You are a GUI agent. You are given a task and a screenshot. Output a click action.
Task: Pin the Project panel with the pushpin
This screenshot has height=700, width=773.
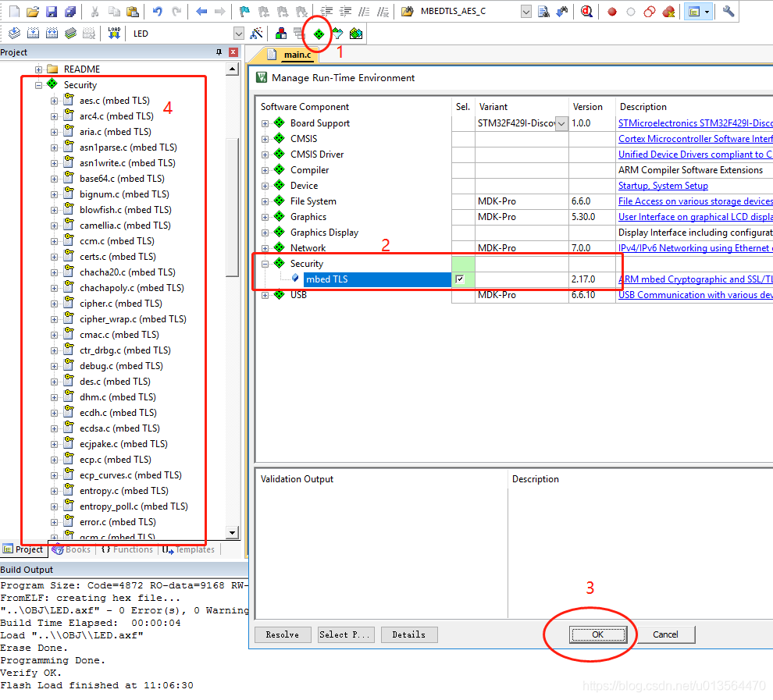pos(219,52)
